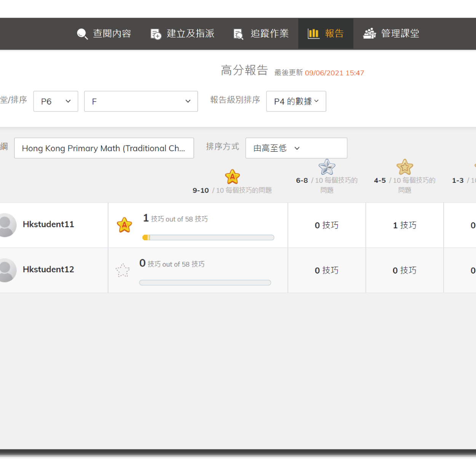
Task: Click Hkstudent11's skills progress bar
Action: [x=208, y=238]
